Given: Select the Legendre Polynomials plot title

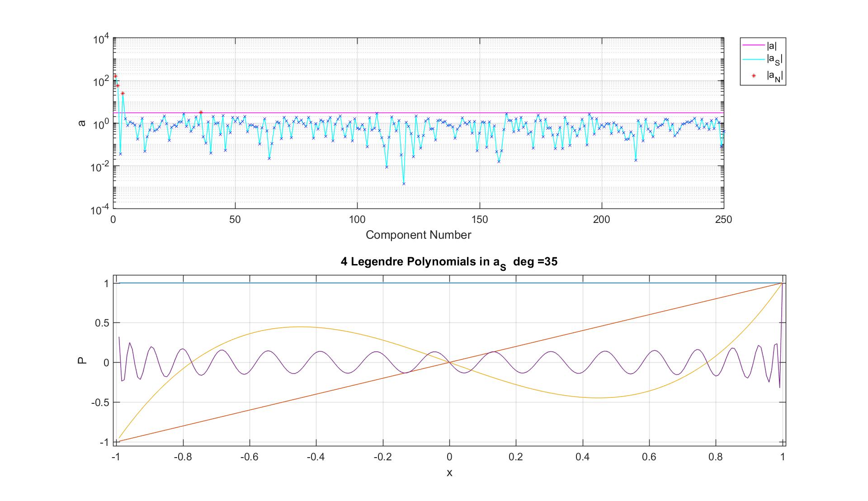Looking at the screenshot, I should (448, 262).
